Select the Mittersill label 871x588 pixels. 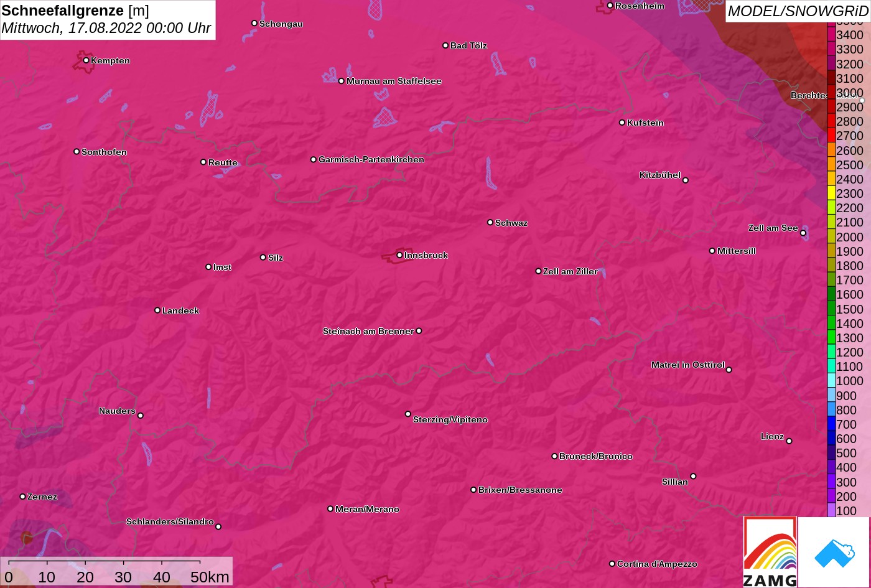[x=737, y=251]
